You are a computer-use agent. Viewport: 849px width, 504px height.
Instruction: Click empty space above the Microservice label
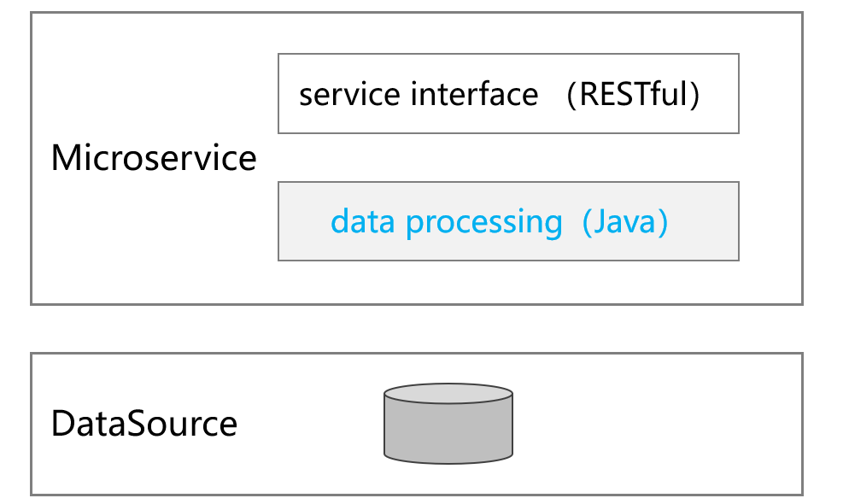click(x=154, y=77)
